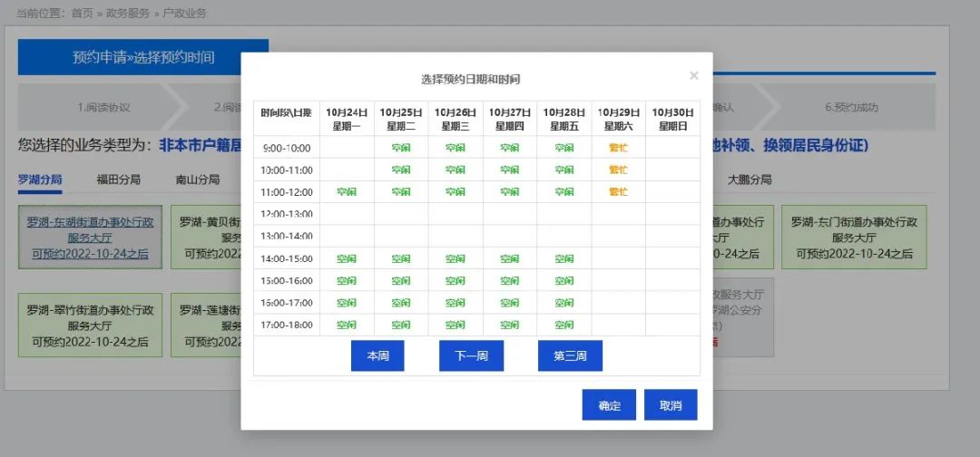Click the 下一周 button
Screen dimensions: 980x457
pos(471,355)
